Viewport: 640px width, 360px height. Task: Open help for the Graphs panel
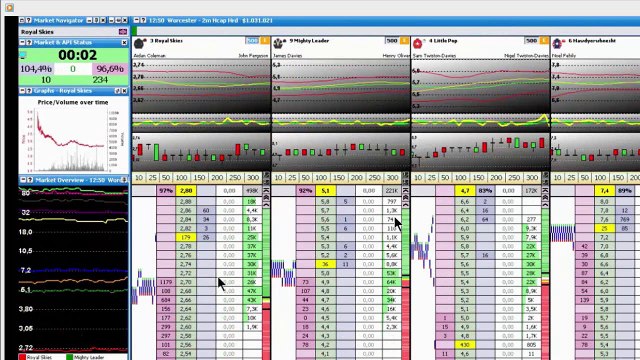coord(29,91)
